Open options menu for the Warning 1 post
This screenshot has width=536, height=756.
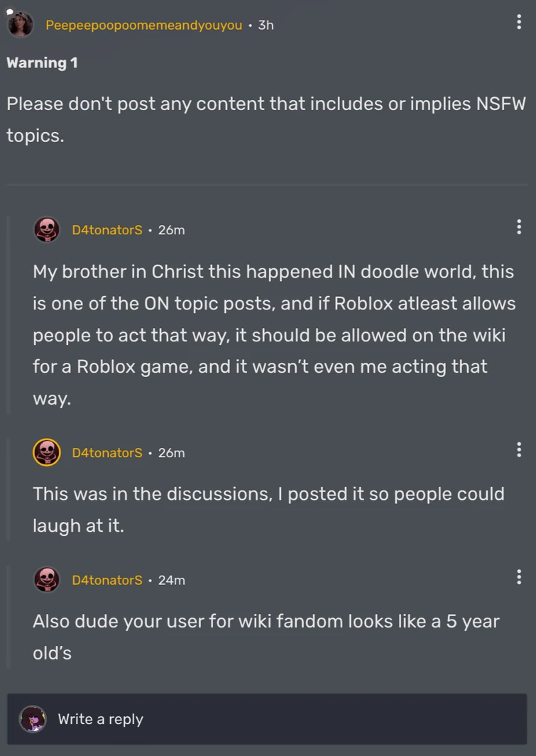click(x=520, y=22)
